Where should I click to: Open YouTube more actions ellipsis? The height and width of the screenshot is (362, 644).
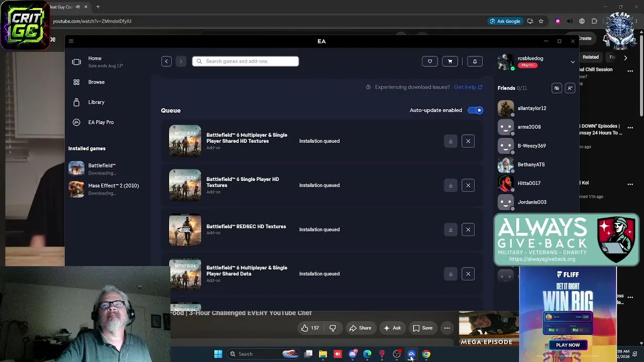(x=447, y=328)
